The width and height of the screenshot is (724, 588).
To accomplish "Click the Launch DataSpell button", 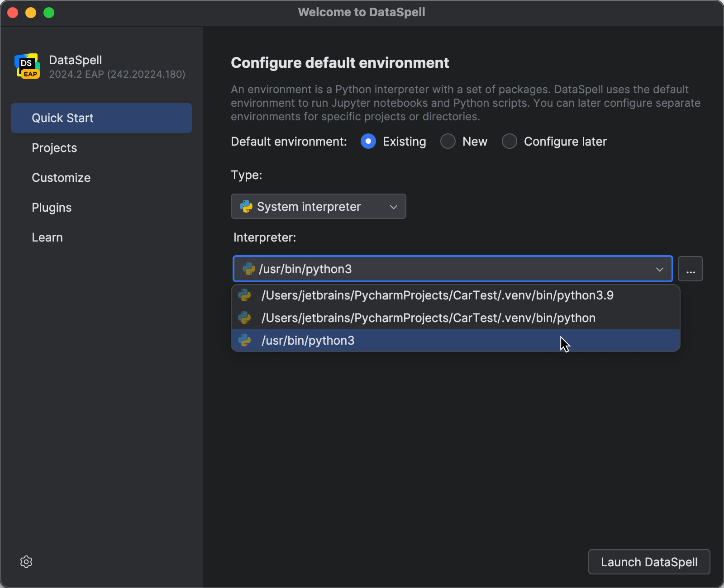I will pyautogui.click(x=649, y=562).
